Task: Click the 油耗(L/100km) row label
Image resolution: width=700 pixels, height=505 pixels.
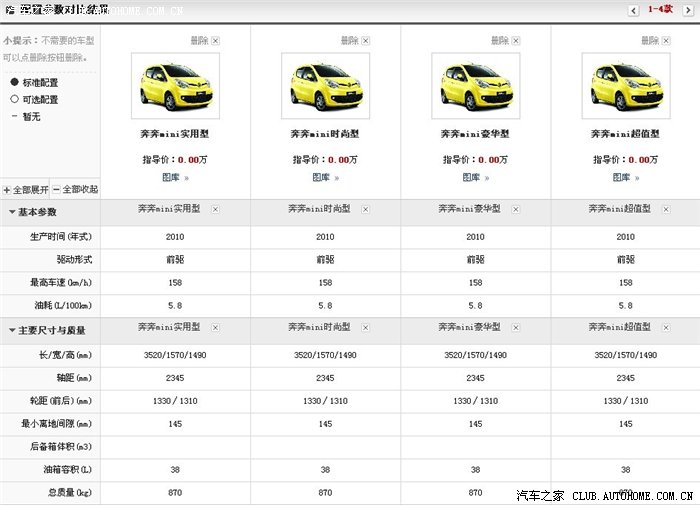Action: (63, 305)
